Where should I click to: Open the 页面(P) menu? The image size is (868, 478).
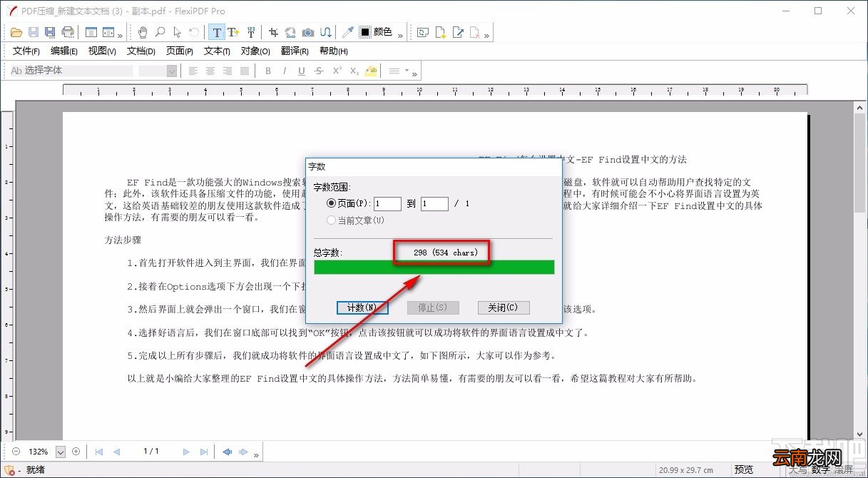[x=180, y=51]
